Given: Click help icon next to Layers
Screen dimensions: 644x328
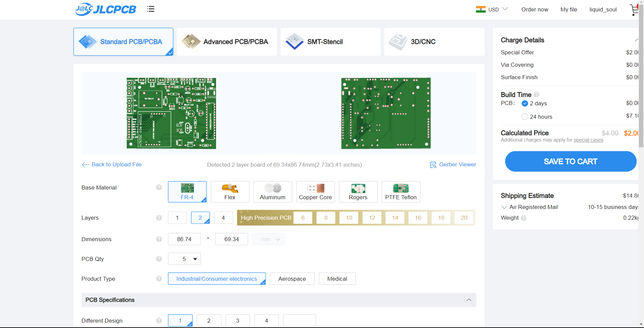Looking at the screenshot, I should pos(159,218).
